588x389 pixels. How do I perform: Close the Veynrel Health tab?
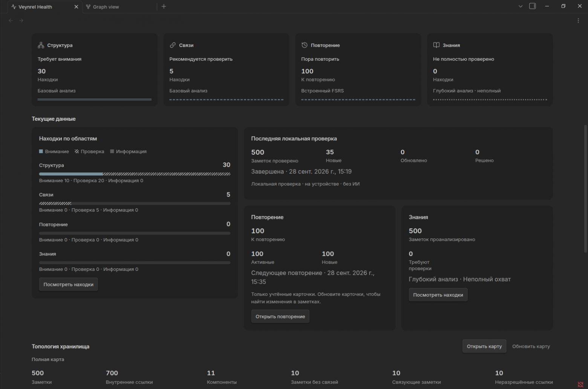pyautogui.click(x=76, y=7)
